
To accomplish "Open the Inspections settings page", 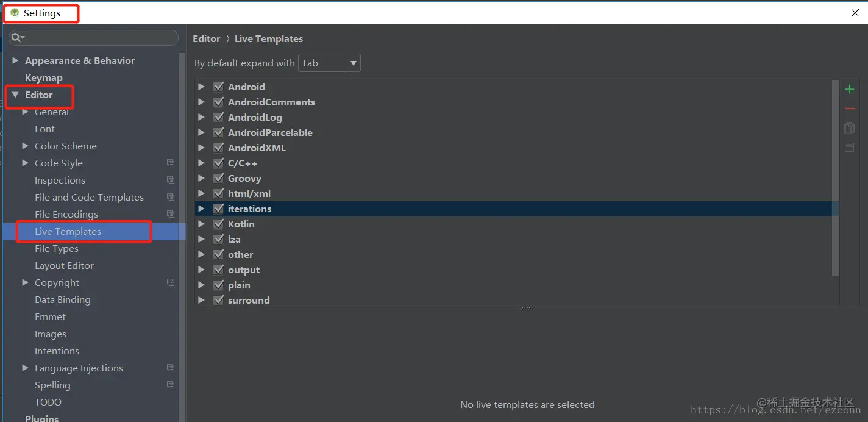I will pos(60,181).
